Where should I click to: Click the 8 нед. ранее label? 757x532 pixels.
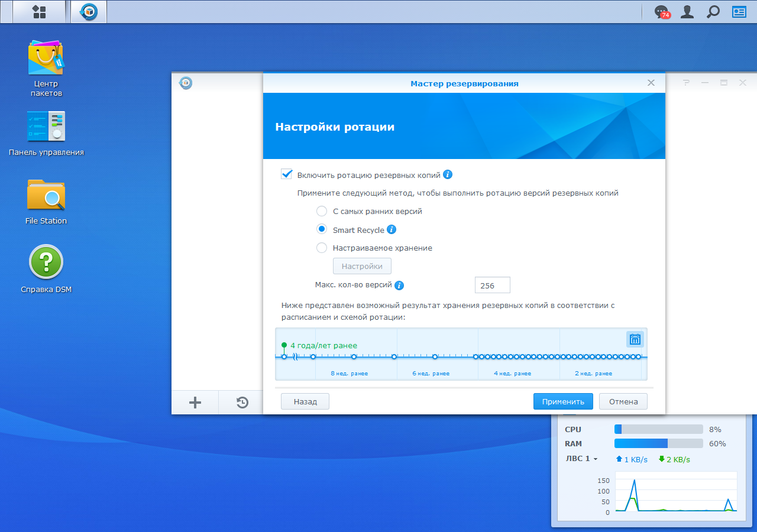[x=350, y=374]
